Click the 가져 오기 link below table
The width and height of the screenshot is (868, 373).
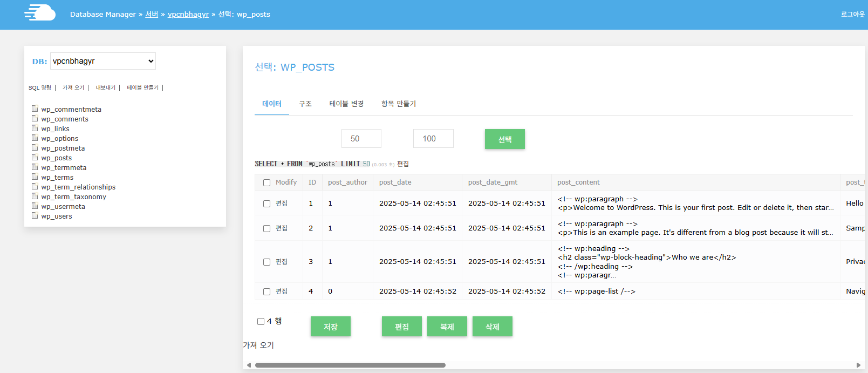point(258,345)
